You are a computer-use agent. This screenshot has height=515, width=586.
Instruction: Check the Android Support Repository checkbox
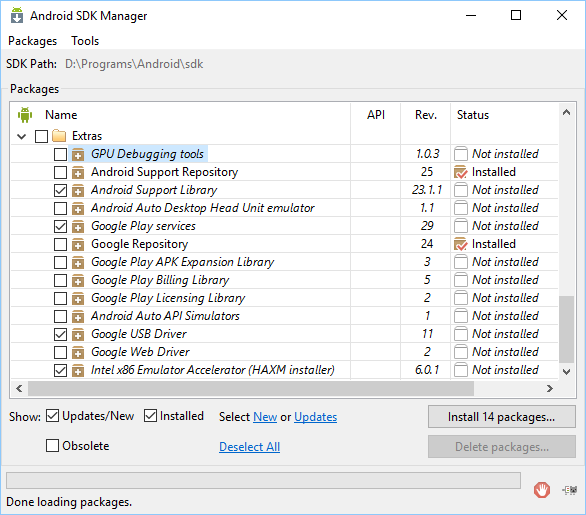coord(60,172)
